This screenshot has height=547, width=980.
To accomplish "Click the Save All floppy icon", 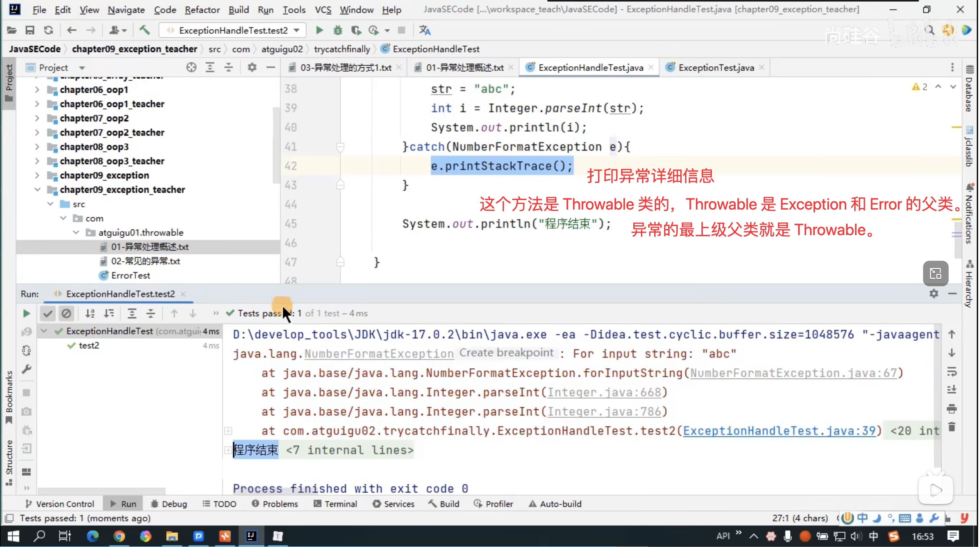I will (x=30, y=30).
